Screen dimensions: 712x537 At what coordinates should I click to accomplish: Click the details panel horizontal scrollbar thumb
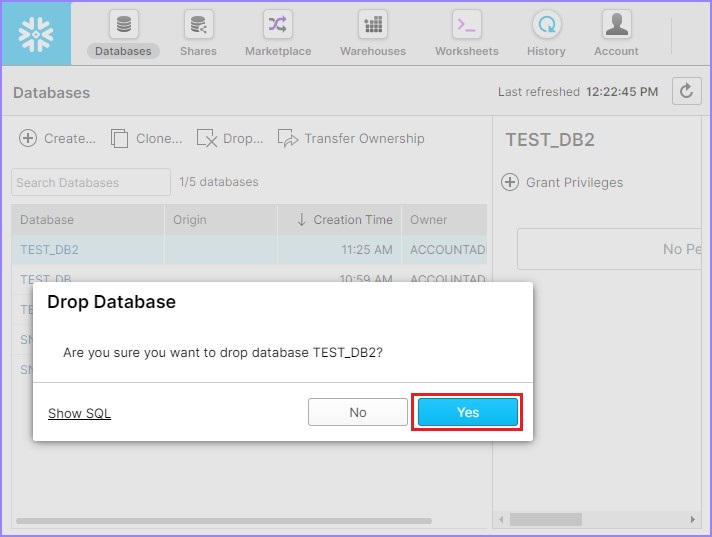tap(546, 519)
